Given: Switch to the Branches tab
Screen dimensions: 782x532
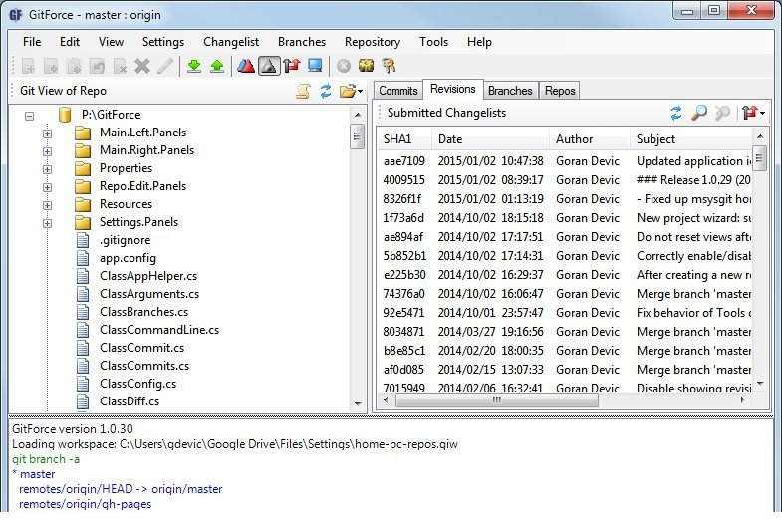Looking at the screenshot, I should pos(510,91).
